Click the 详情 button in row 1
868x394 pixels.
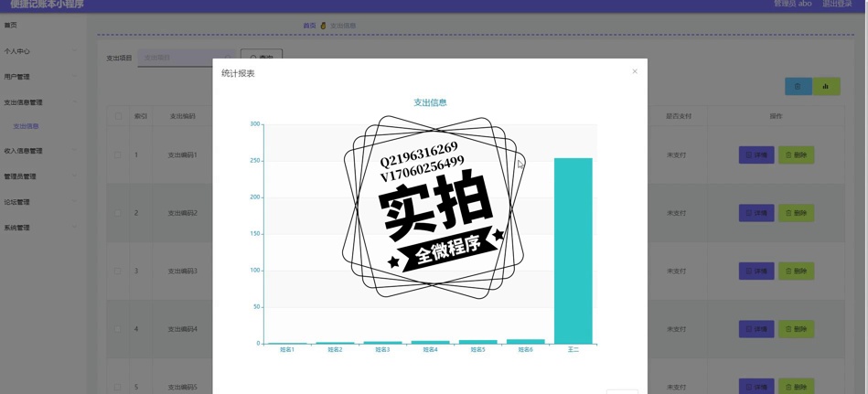755,154
